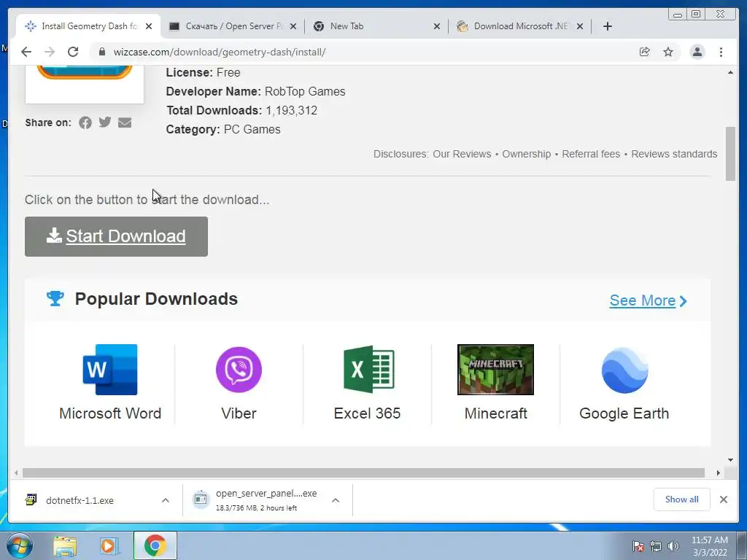Click the address bar URL
Viewport: 747px width, 560px height.
tap(220, 52)
